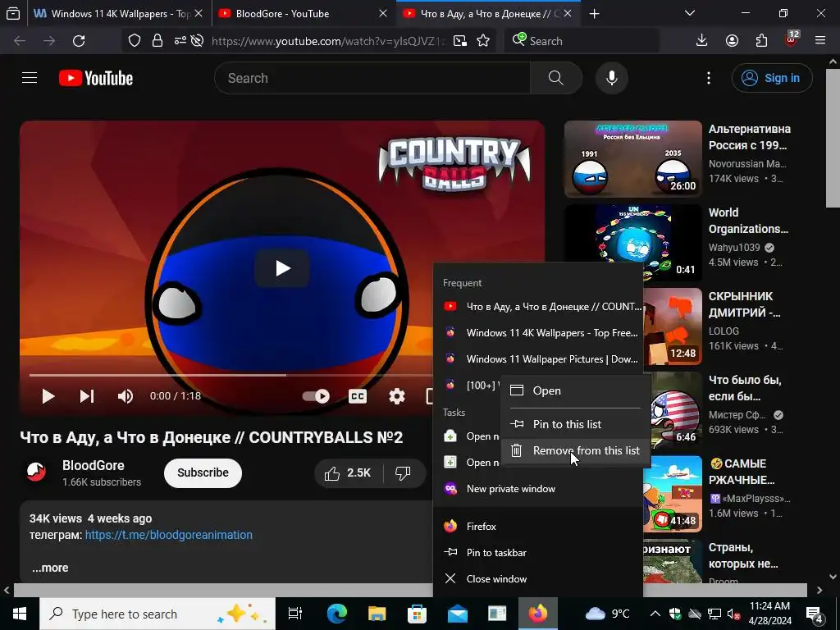Close the BloodGore - YouTube tab
Viewport: 840px width, 630px height.
[383, 14]
